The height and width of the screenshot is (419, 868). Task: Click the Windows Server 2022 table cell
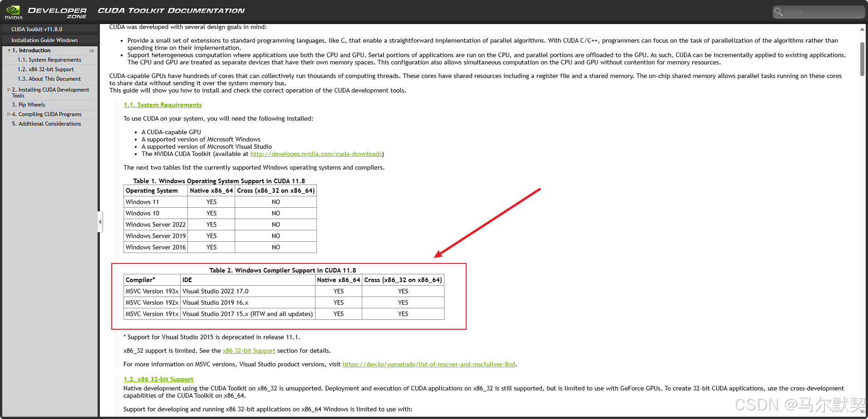click(x=156, y=225)
